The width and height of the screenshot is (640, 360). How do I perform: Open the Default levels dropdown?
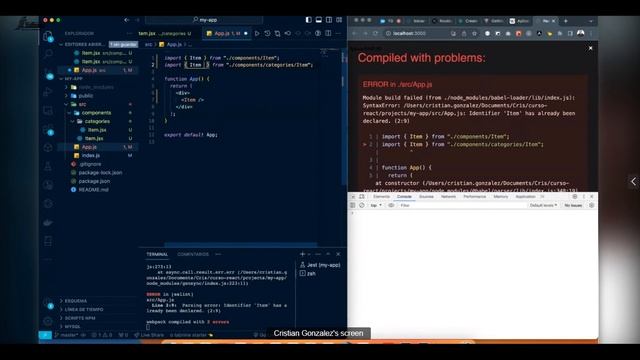543,205
